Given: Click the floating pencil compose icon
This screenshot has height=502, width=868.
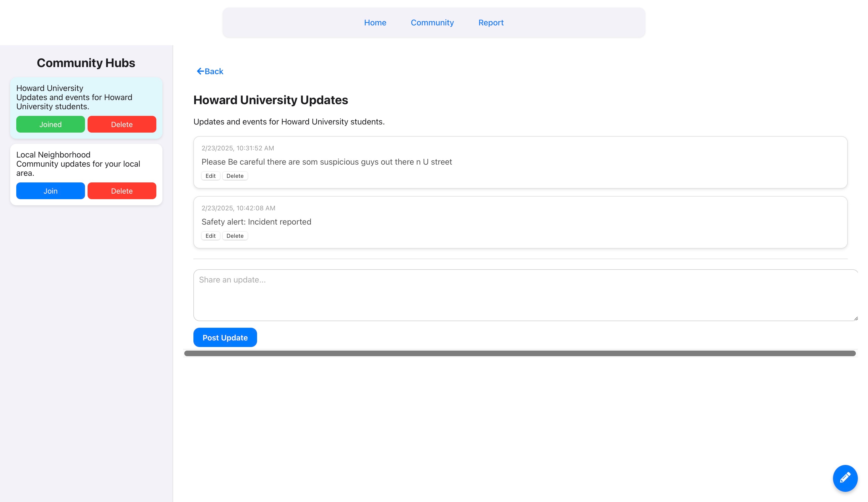Looking at the screenshot, I should pos(845,478).
